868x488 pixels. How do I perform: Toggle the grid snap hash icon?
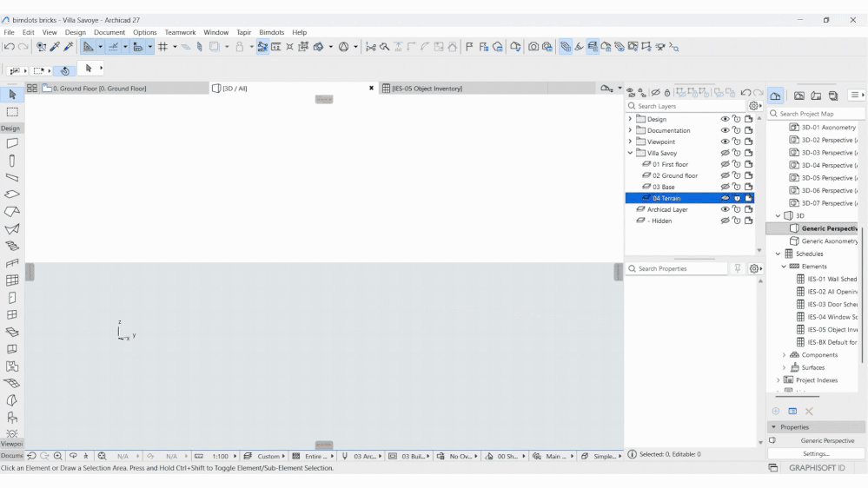(162, 47)
